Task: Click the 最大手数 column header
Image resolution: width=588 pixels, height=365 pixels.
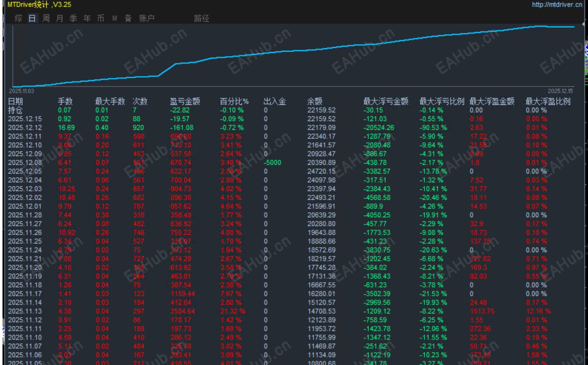Action: [110, 101]
